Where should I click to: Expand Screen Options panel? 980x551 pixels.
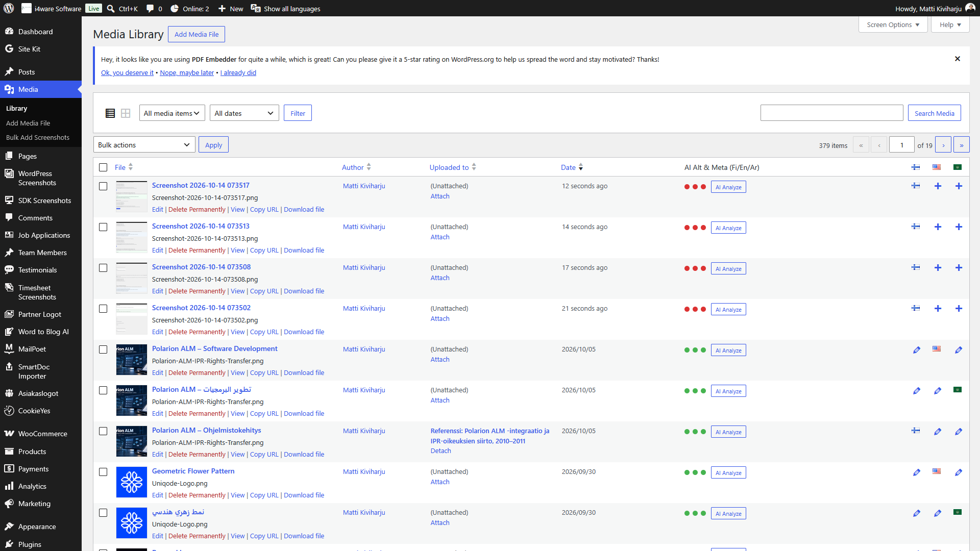pos(893,24)
